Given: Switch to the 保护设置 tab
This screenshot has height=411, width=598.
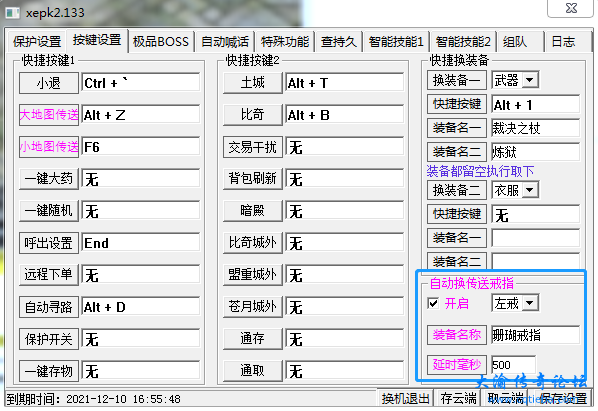Looking at the screenshot, I should coord(37,42).
